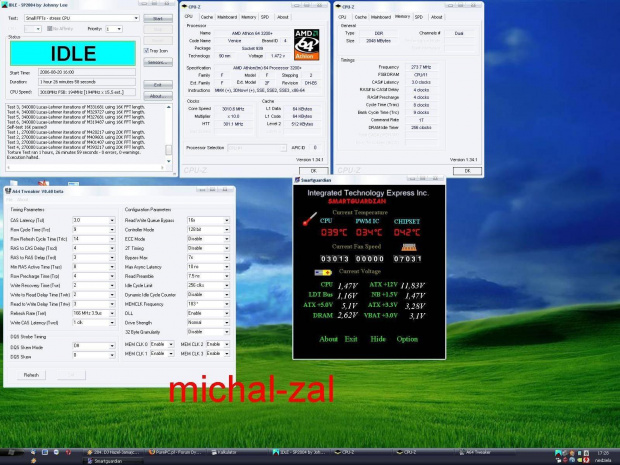The width and height of the screenshot is (620, 465).
Task: Open the About tab in first CPU-Z
Action: coord(283,17)
